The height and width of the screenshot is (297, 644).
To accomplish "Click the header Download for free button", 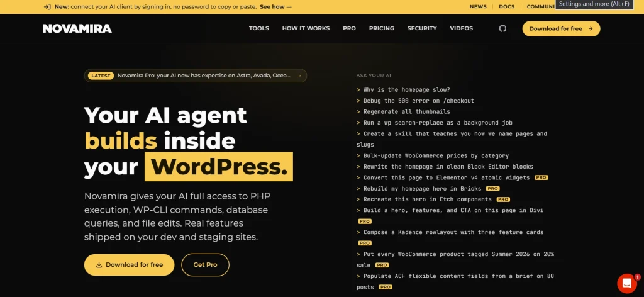I will click(x=561, y=29).
